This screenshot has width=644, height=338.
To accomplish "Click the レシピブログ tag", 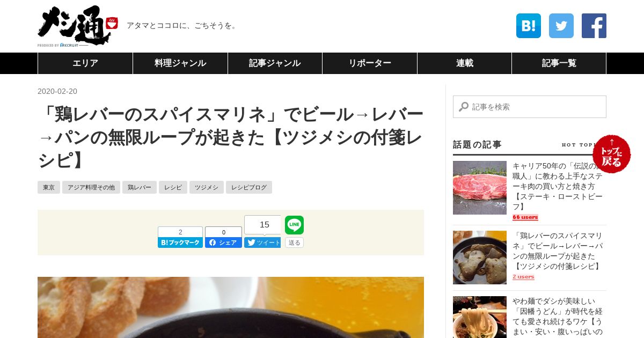I will pyautogui.click(x=248, y=187).
